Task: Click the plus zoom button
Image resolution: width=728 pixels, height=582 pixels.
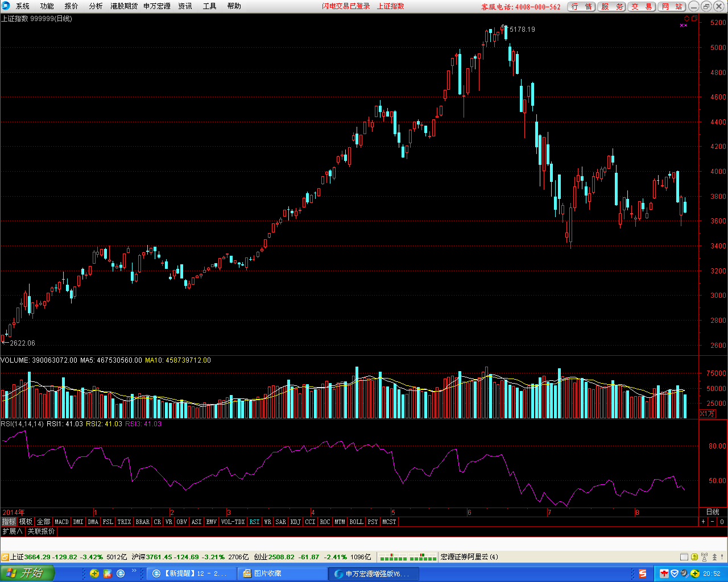Action: (703, 522)
